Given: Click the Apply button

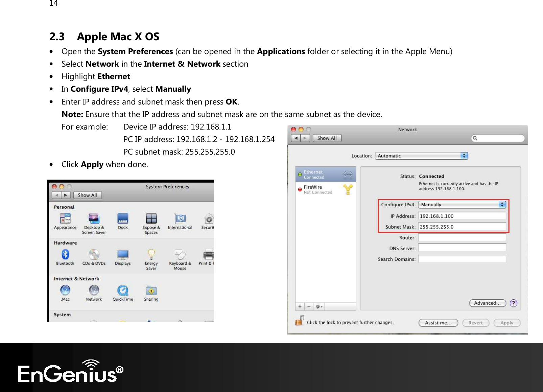Looking at the screenshot, I should [x=507, y=323].
